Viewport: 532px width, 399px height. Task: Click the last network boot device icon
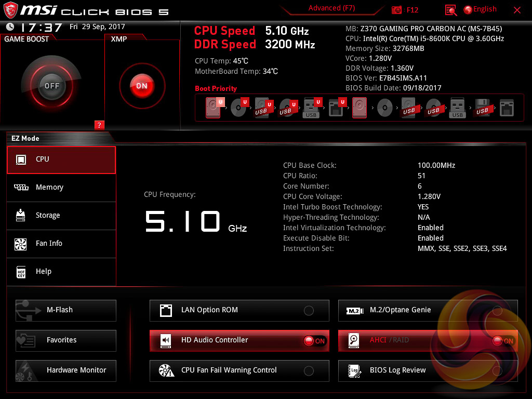[507, 108]
